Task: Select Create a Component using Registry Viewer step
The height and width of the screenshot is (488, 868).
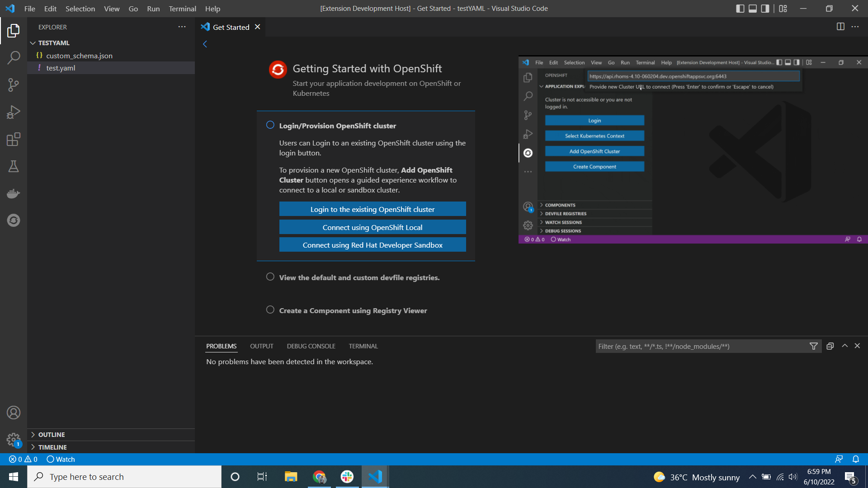Action: [x=353, y=310]
